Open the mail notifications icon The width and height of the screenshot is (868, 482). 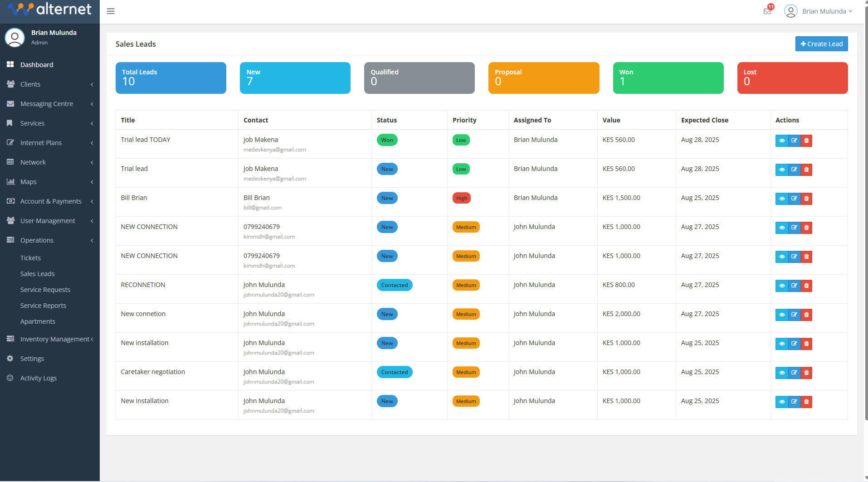point(767,11)
